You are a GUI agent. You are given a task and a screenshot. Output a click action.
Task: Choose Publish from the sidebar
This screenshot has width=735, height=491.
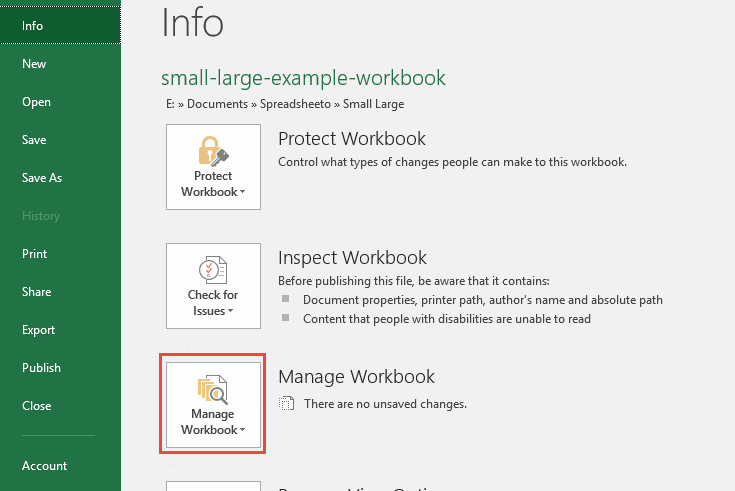[41, 368]
